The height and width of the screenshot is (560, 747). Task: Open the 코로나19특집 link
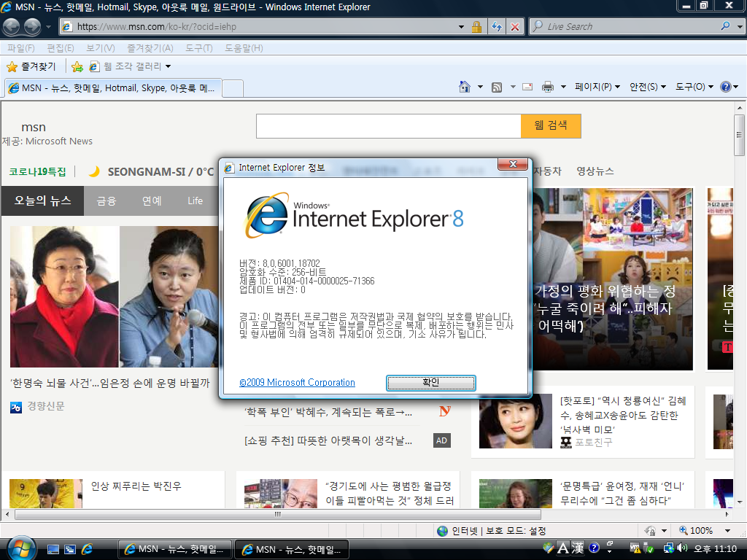pos(38,171)
